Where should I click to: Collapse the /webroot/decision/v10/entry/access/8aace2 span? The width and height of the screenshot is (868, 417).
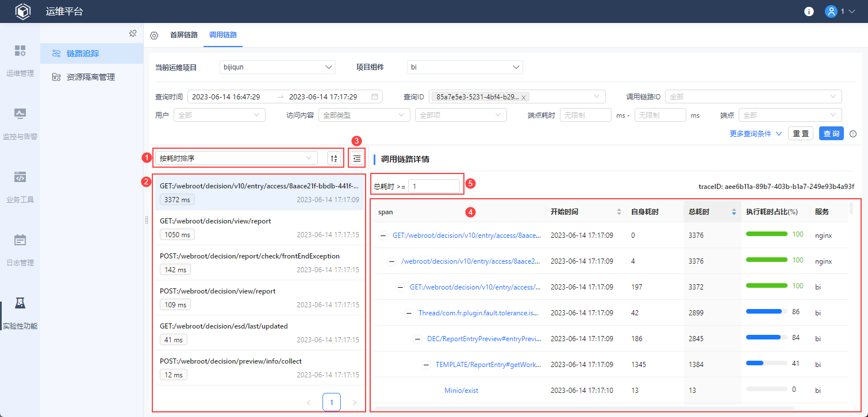pyautogui.click(x=392, y=261)
